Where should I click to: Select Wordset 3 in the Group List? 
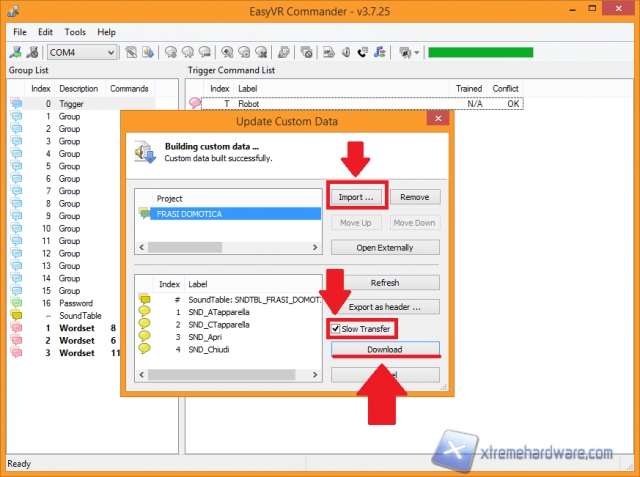click(x=76, y=352)
